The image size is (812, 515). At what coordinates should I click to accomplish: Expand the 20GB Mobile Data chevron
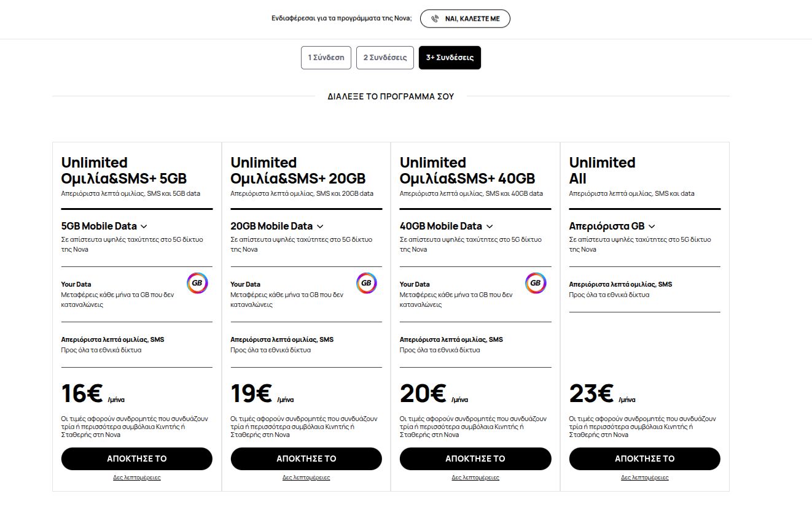click(x=320, y=227)
